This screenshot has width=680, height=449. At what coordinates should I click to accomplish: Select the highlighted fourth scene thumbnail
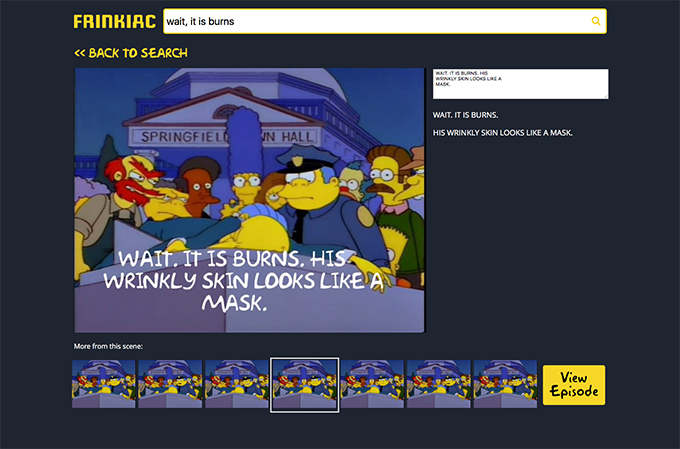tap(304, 385)
